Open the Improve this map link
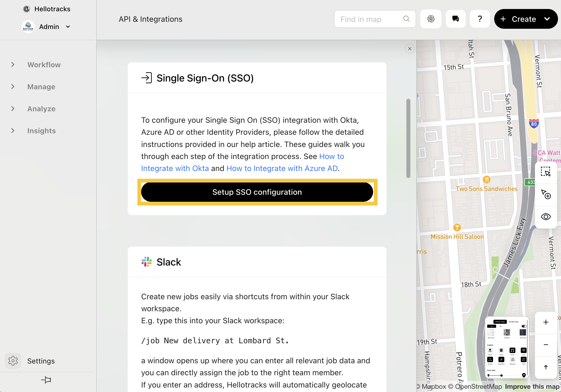The image size is (561, 392). coord(532,386)
